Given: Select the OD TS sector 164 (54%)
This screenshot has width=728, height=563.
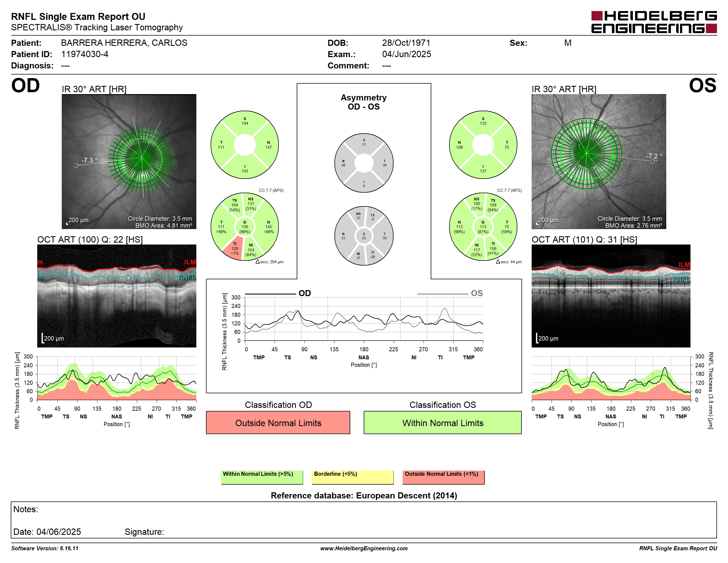Looking at the screenshot, I should click(234, 205).
